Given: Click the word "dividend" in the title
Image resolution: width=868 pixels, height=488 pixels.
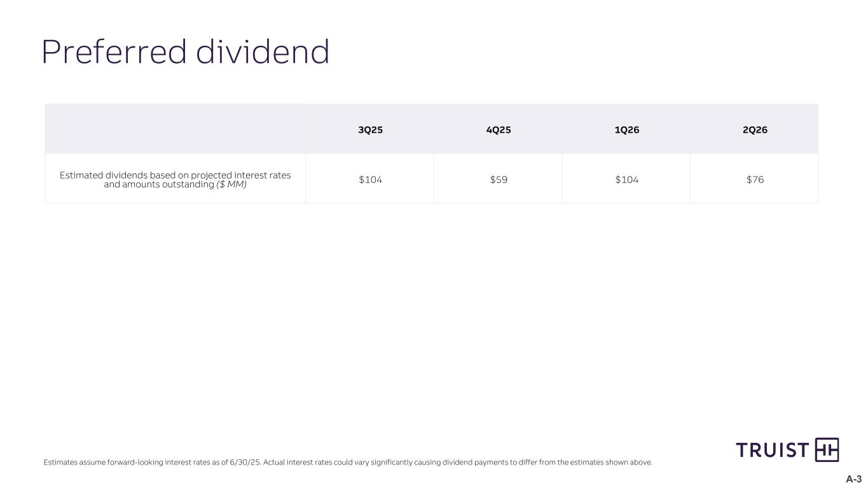Looking at the screenshot, I should coord(263,52).
